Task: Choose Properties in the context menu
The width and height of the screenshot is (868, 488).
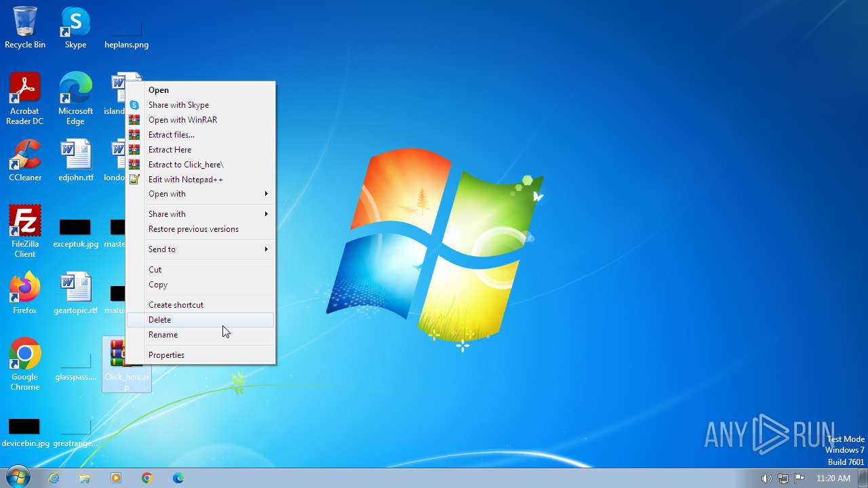Action: point(201,355)
